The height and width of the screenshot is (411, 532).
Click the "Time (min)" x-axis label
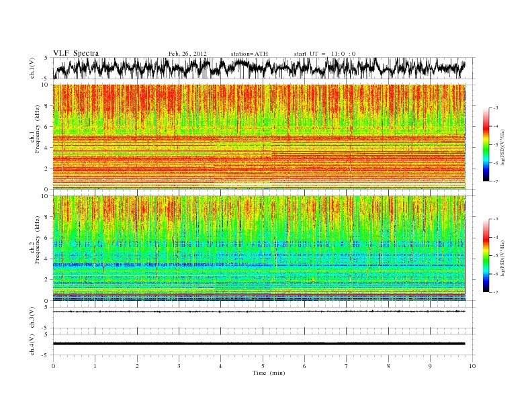(269, 373)
